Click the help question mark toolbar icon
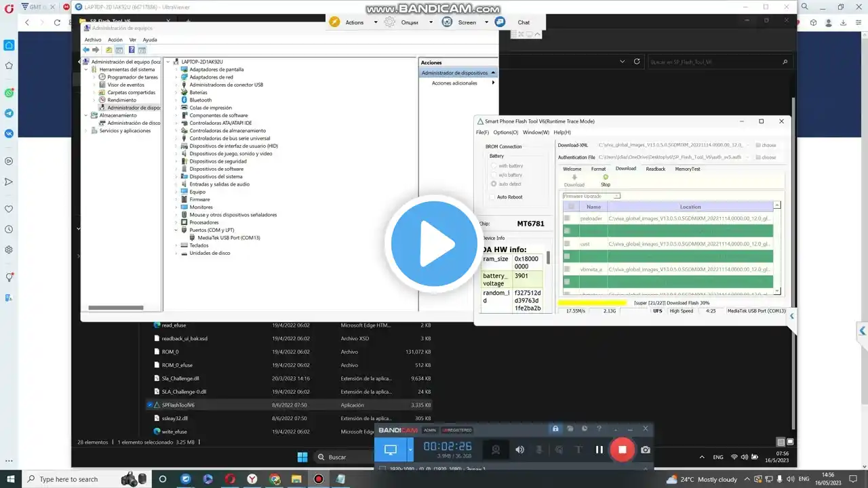The image size is (868, 488). (132, 49)
